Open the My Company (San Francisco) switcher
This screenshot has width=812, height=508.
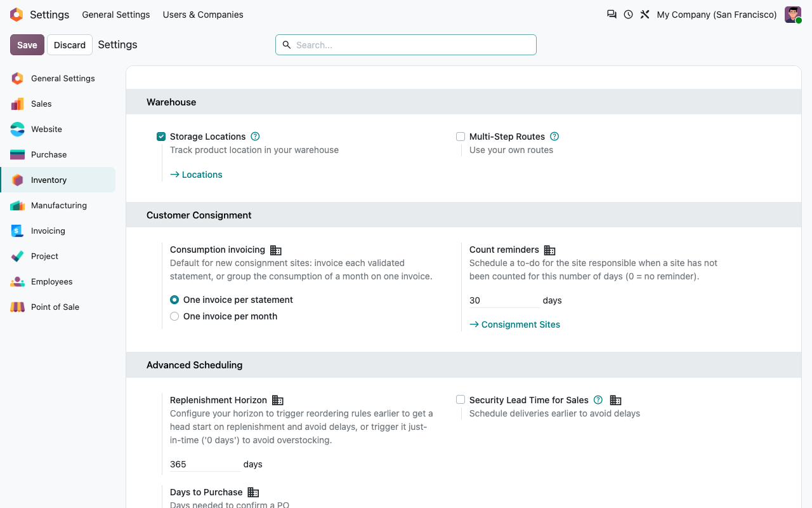click(x=717, y=15)
